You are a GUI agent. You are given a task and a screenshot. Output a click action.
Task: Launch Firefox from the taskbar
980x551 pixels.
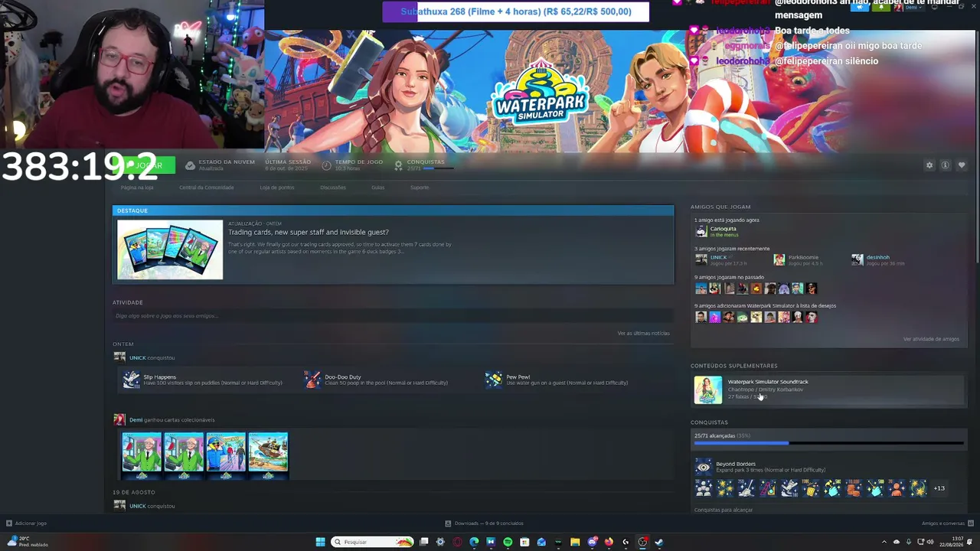click(x=609, y=542)
